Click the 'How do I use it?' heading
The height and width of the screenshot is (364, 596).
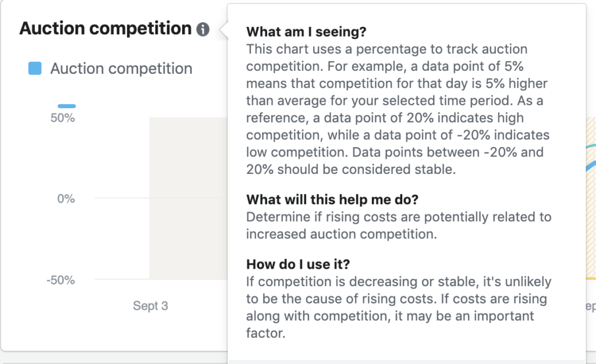[298, 265]
